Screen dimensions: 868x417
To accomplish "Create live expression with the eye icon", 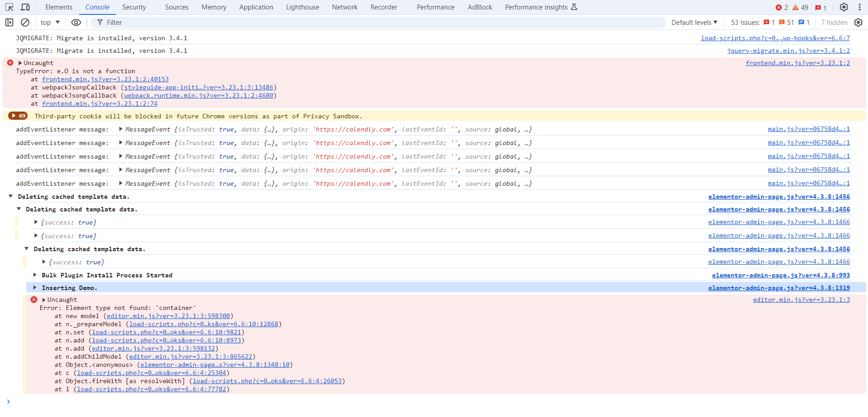I will (x=76, y=22).
